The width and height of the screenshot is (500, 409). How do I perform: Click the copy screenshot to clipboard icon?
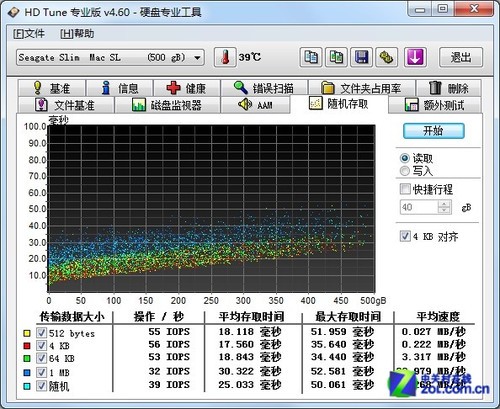tap(336, 57)
